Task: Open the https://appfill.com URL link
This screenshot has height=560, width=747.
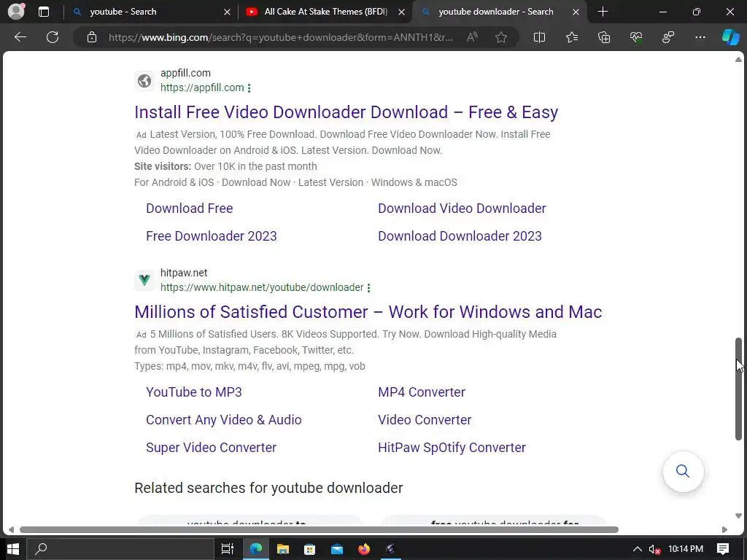Action: point(202,87)
